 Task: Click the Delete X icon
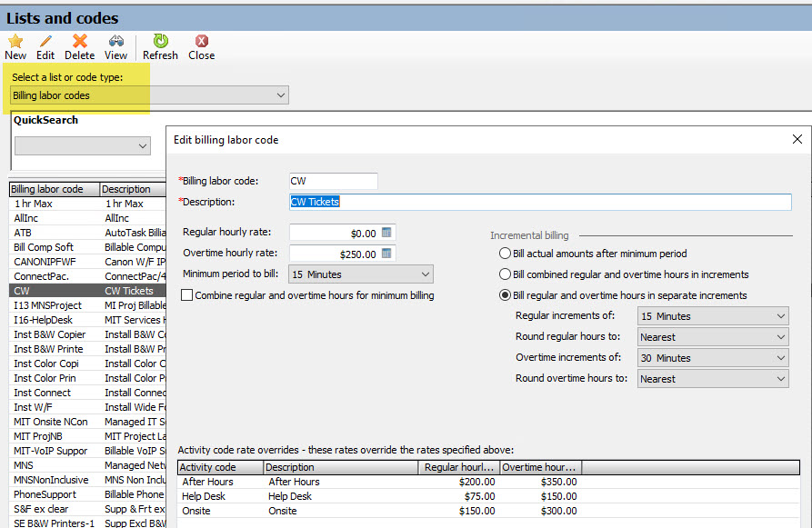pos(80,41)
